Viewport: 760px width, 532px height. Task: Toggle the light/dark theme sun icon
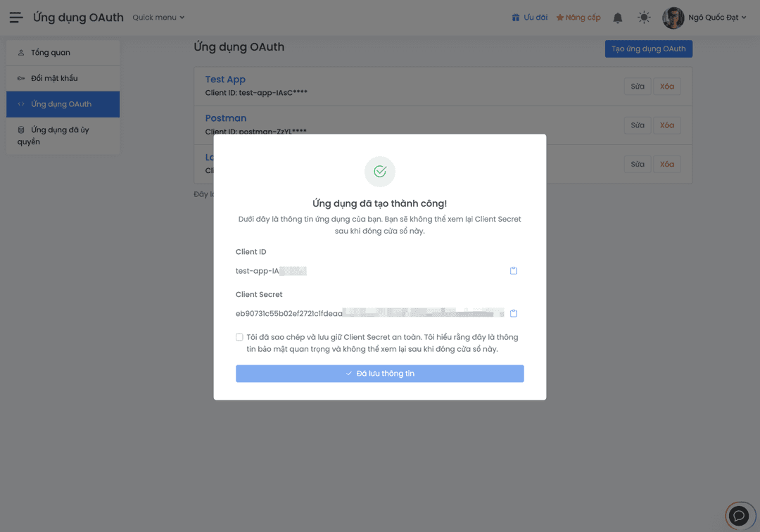(x=643, y=17)
